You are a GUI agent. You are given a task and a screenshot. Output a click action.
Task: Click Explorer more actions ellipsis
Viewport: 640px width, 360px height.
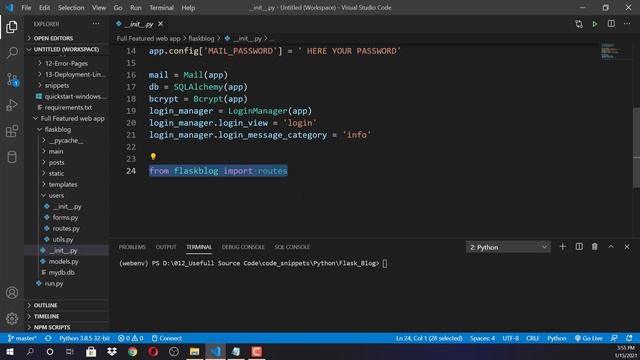(x=96, y=24)
